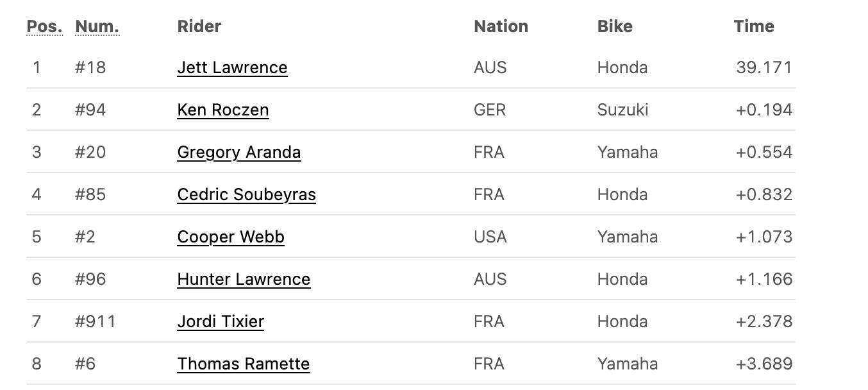Click the Pos. column header
The width and height of the screenshot is (868, 390).
click(x=45, y=26)
